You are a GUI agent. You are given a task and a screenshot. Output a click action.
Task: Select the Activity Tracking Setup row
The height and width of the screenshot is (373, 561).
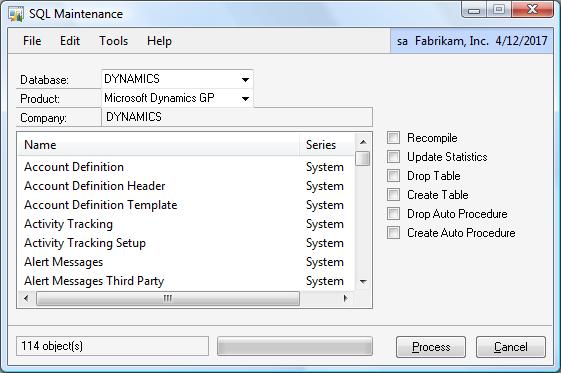pyautogui.click(x=185, y=243)
